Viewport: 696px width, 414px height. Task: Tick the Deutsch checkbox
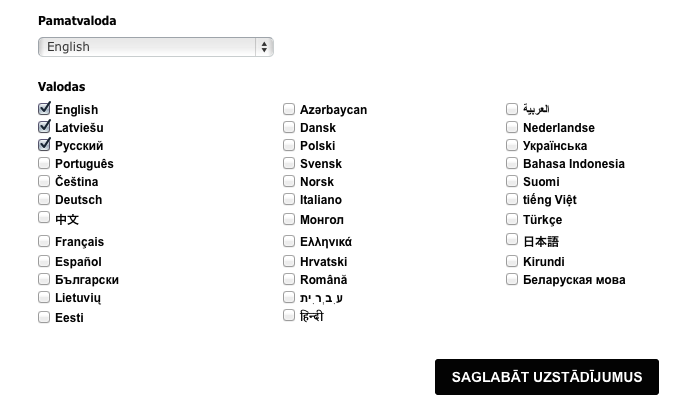tap(44, 199)
